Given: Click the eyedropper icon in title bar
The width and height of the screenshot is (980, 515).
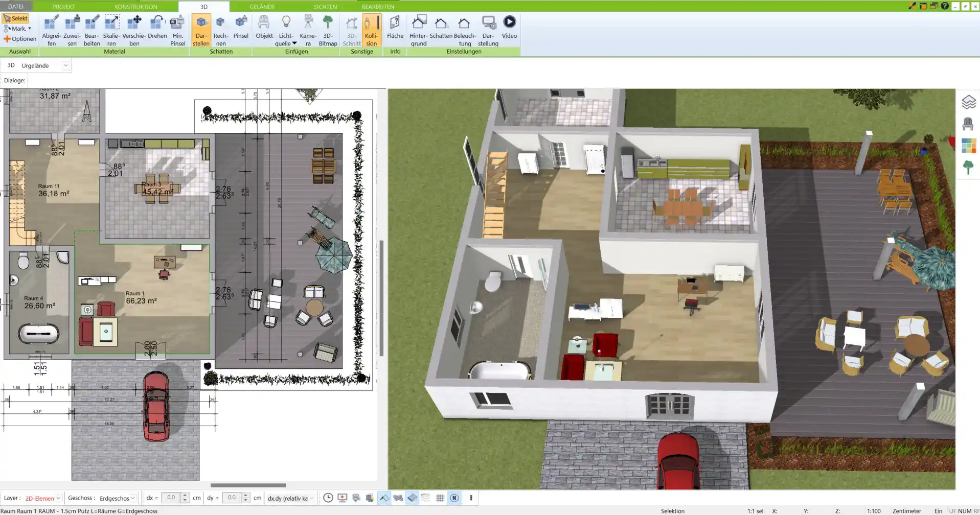Looking at the screenshot, I should (912, 6).
